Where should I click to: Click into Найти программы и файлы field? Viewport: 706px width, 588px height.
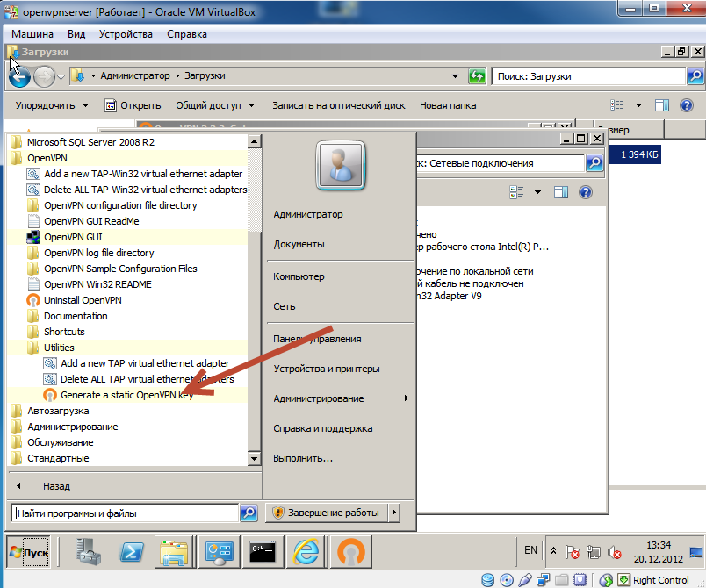pyautogui.click(x=125, y=513)
